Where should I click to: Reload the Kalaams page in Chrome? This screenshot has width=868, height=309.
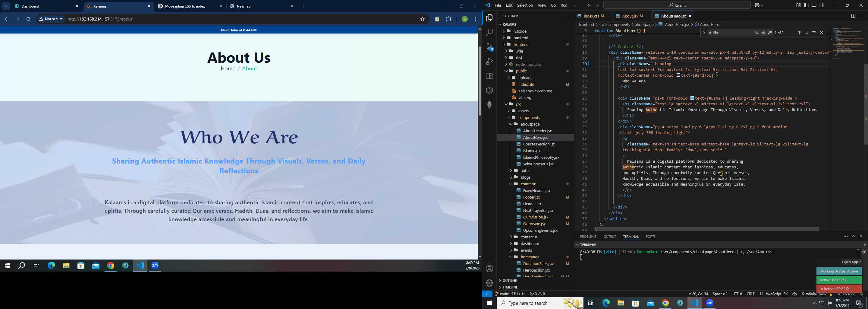(29, 19)
